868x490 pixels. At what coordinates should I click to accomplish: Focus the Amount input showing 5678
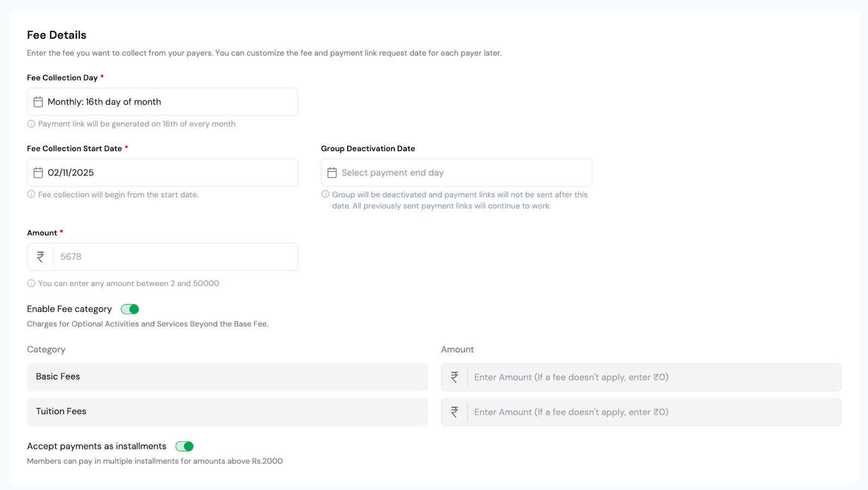coord(174,257)
